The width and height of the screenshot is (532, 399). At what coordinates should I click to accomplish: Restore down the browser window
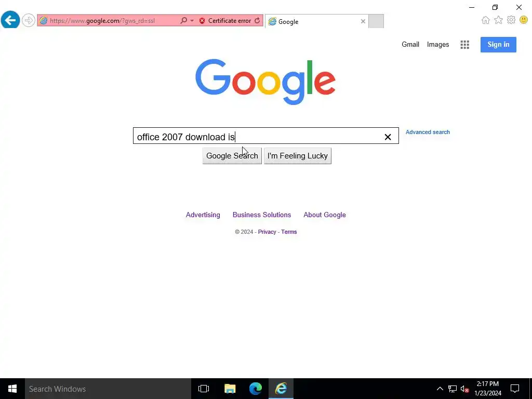(x=495, y=7)
